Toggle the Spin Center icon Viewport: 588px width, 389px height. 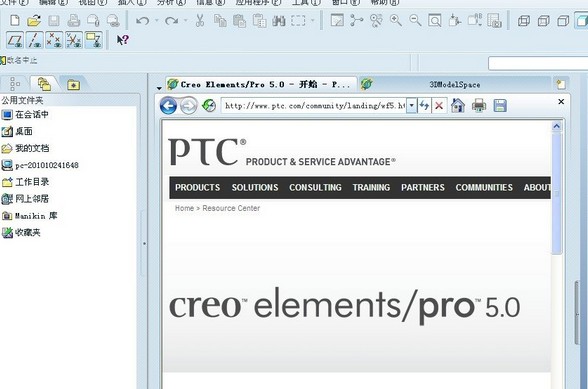pyautogui.click(x=357, y=20)
